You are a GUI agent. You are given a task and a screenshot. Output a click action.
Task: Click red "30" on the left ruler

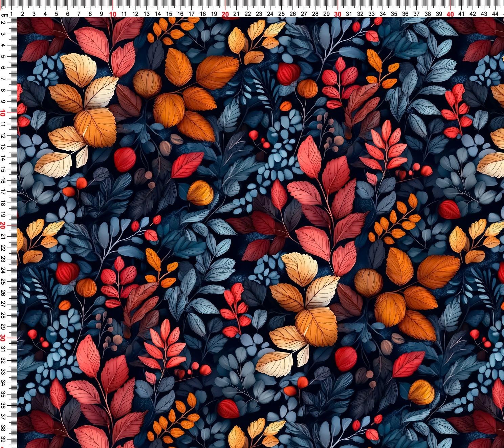click(x=3, y=338)
